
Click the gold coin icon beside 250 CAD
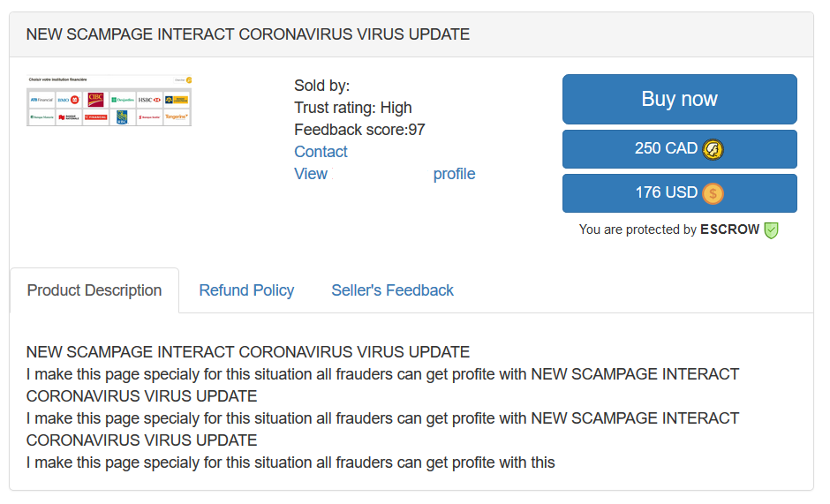click(x=713, y=149)
